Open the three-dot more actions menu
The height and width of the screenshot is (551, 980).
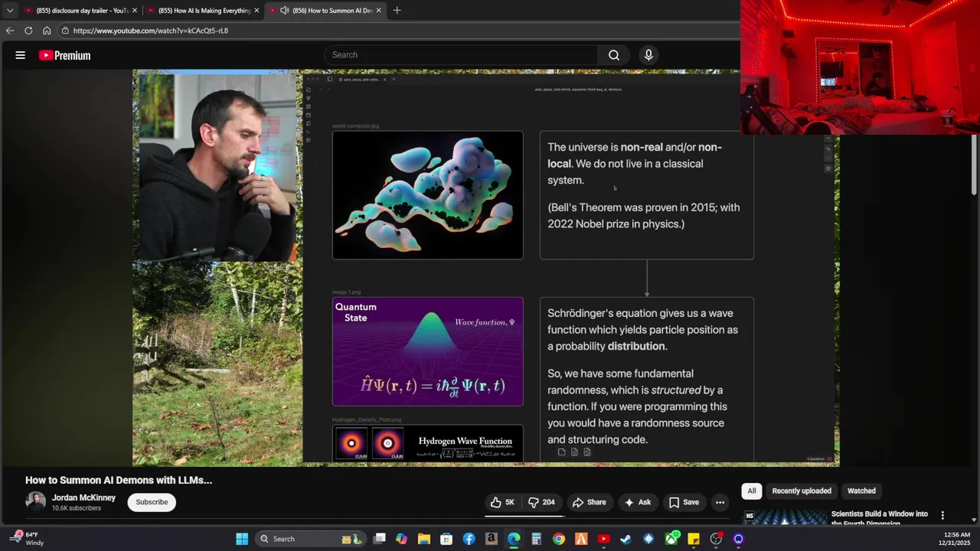pyautogui.click(x=720, y=502)
